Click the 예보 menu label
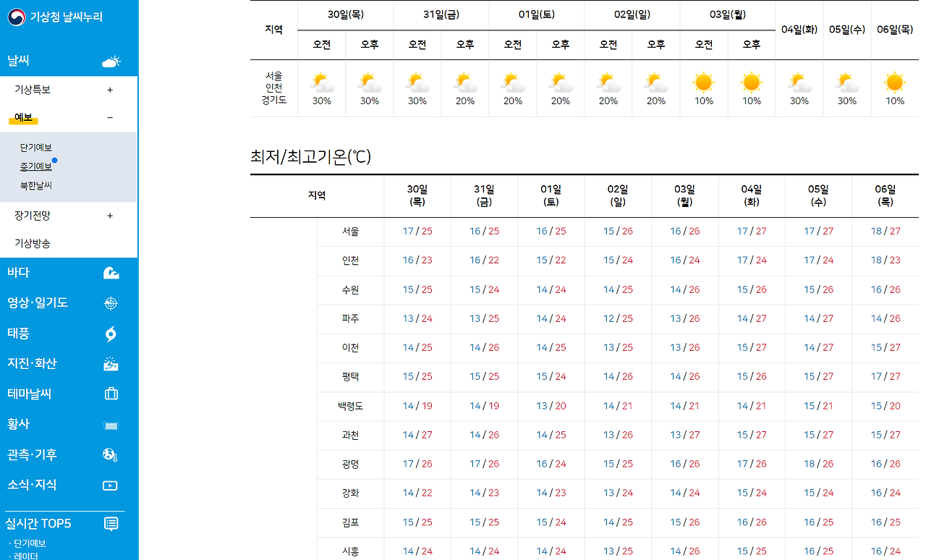 [x=24, y=118]
